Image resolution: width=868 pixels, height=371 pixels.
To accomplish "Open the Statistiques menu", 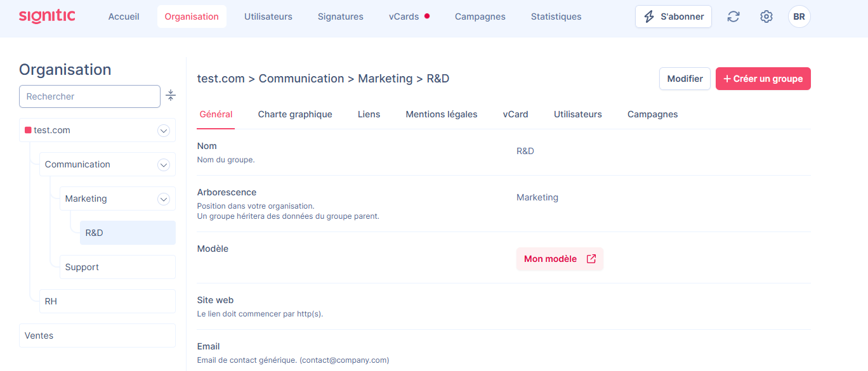I will 556,16.
